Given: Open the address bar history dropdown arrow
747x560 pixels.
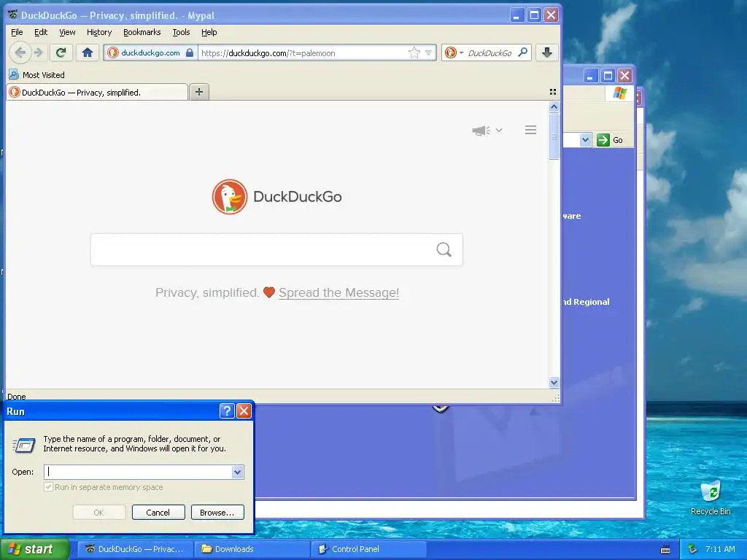Looking at the screenshot, I should [x=428, y=52].
